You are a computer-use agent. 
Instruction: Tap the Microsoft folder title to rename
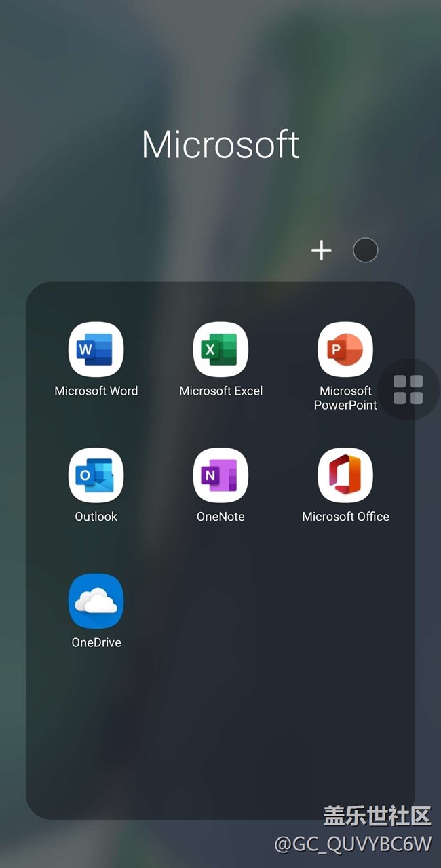click(220, 144)
